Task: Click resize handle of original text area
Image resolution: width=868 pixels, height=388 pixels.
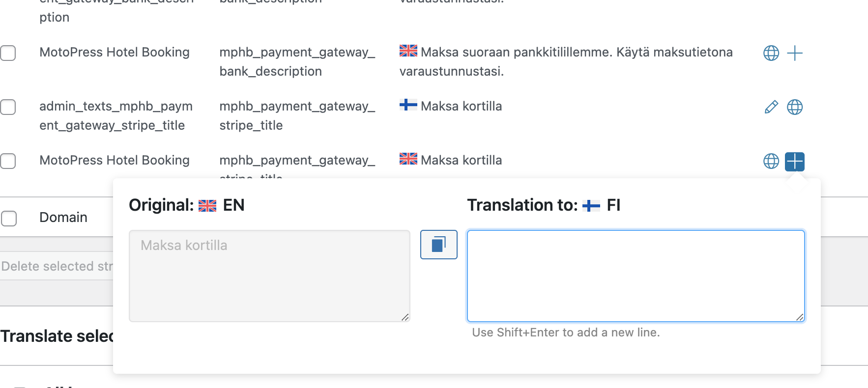Action: (405, 317)
